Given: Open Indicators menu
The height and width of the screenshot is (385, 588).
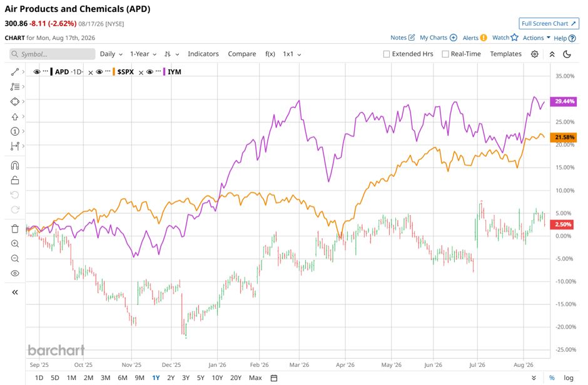Looking at the screenshot, I should pyautogui.click(x=203, y=54).
